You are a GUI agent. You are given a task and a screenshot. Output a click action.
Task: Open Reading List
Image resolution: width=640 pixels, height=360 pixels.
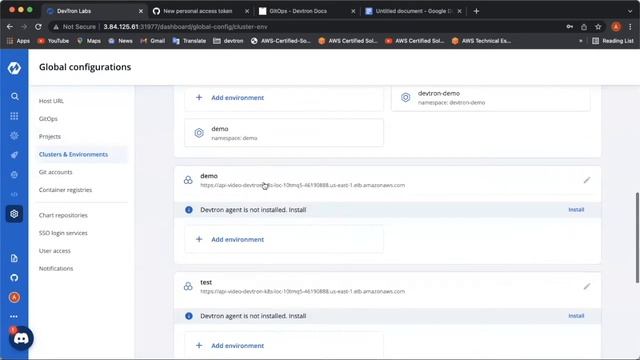[613, 41]
